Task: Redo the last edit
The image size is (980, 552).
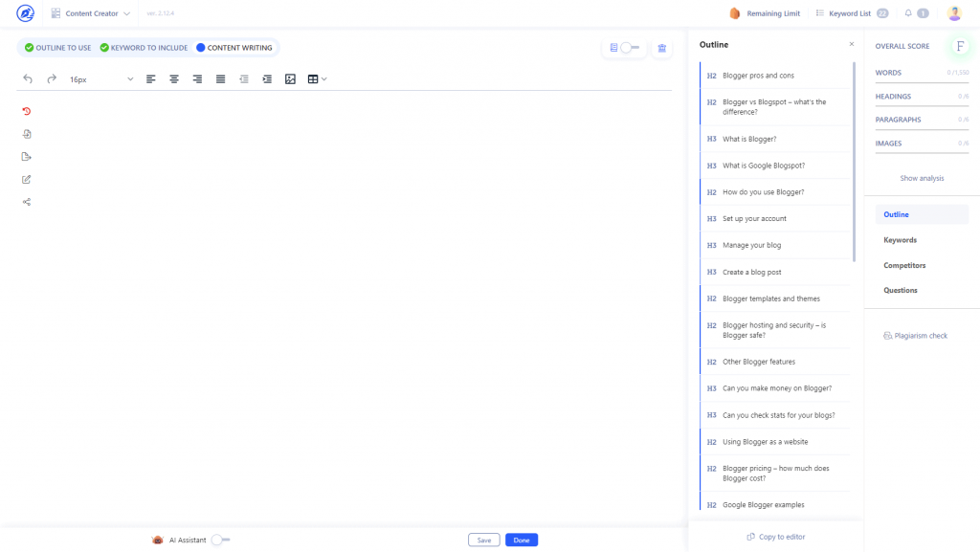Action: (52, 78)
